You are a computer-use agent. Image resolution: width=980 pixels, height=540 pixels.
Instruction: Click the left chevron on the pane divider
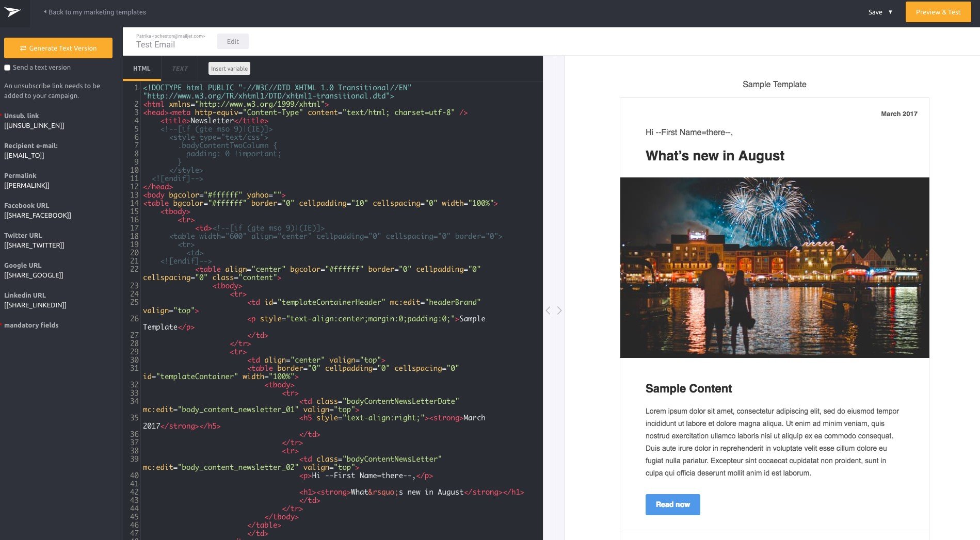point(548,310)
